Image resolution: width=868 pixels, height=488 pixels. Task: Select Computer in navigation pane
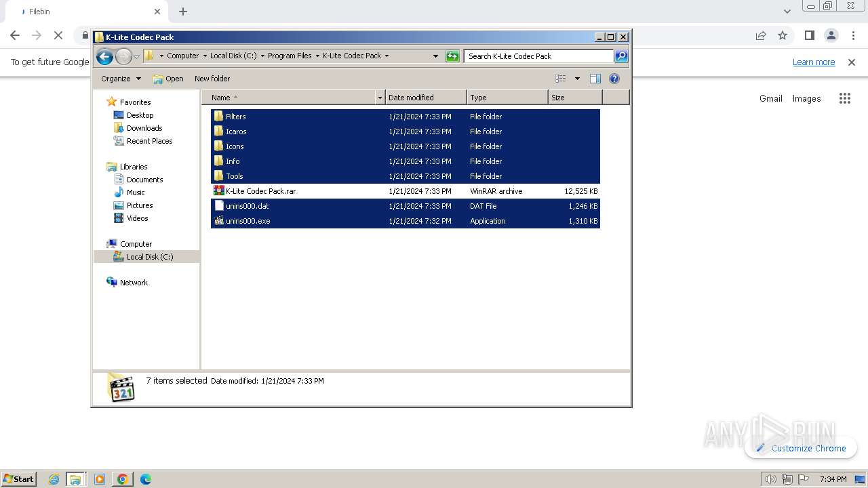136,244
